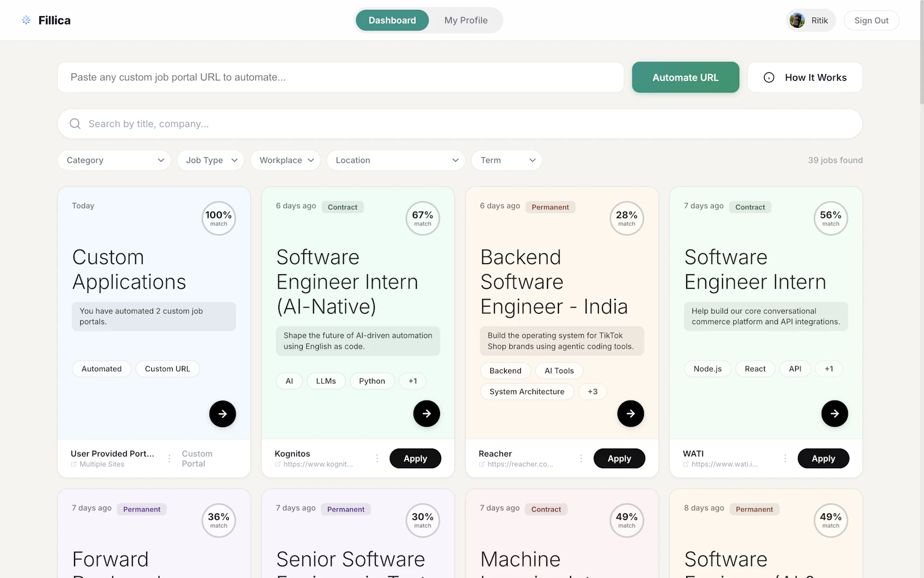
Task: Click the AI Tools skill tag
Action: (559, 370)
